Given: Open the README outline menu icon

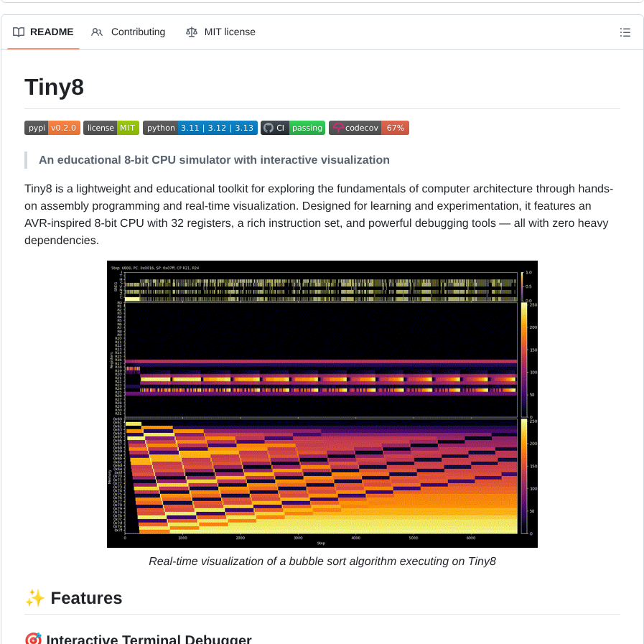Looking at the screenshot, I should 625,32.
